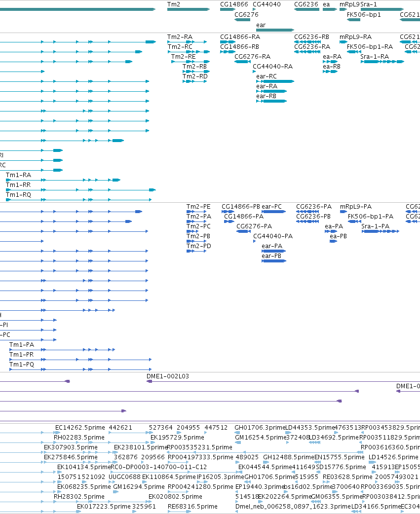Screen dimensions: 420x514
Task: Select EST EK020802.5prime
Action: [x=175, y=497]
